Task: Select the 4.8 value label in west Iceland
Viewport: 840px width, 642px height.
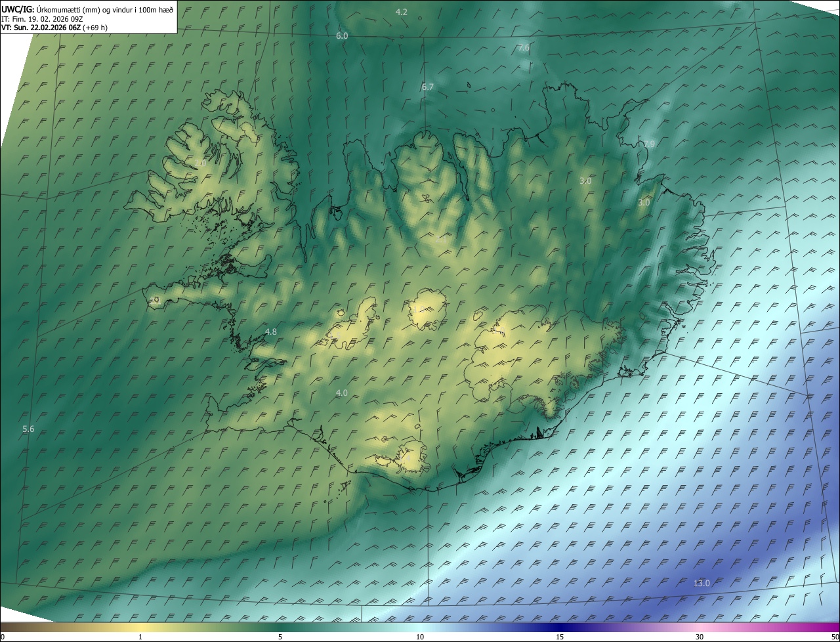Action: tap(271, 332)
